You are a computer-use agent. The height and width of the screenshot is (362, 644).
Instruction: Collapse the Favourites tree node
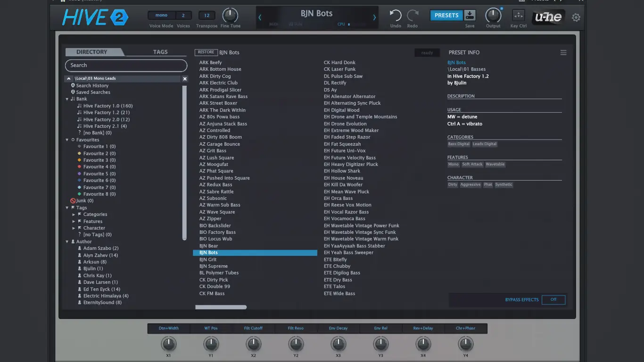pos(67,140)
